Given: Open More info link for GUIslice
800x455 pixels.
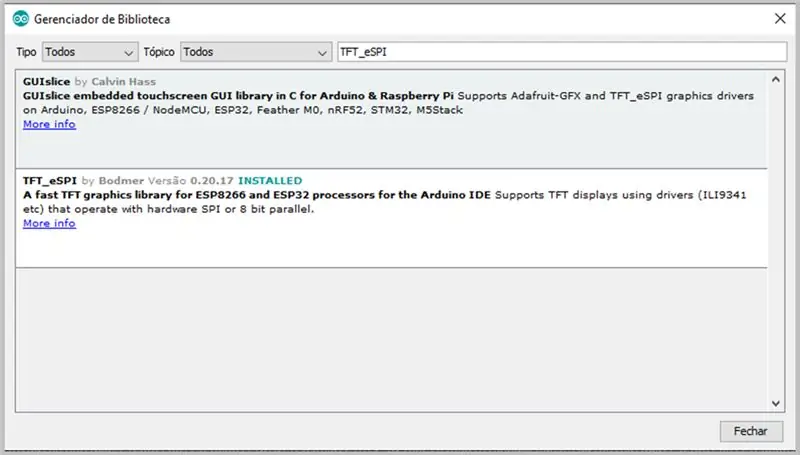Looking at the screenshot, I should point(49,124).
